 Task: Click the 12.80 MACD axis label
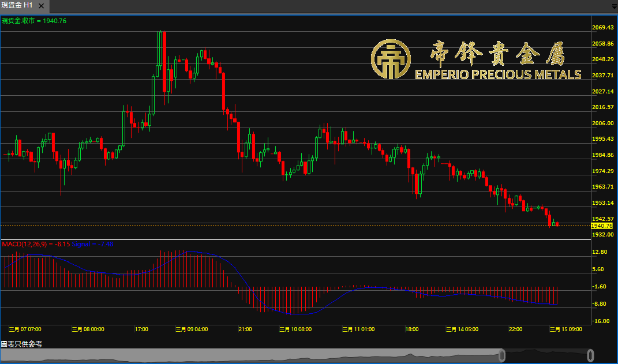click(x=601, y=252)
